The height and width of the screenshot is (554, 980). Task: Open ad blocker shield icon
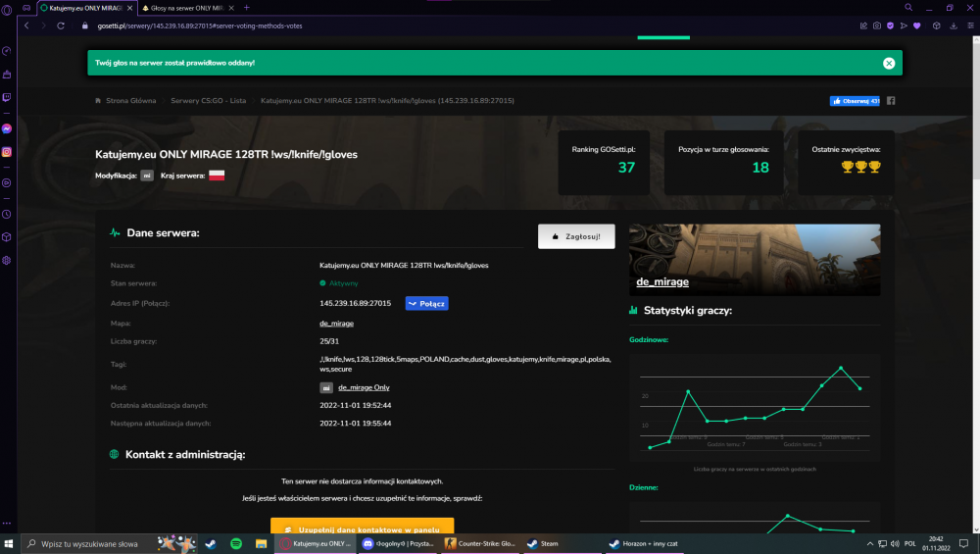(x=890, y=25)
